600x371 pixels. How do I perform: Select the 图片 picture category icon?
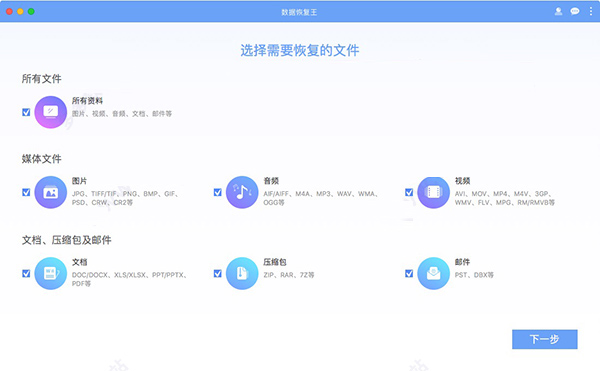[51, 192]
